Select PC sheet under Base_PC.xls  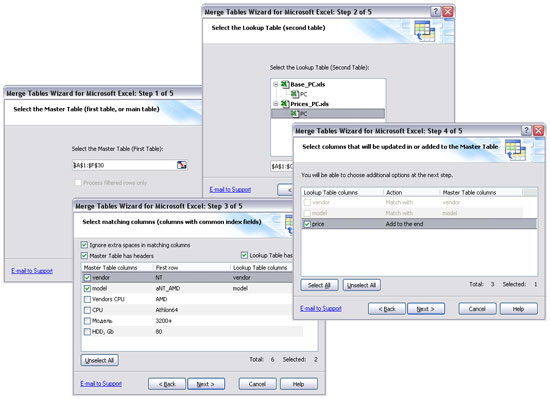point(299,94)
